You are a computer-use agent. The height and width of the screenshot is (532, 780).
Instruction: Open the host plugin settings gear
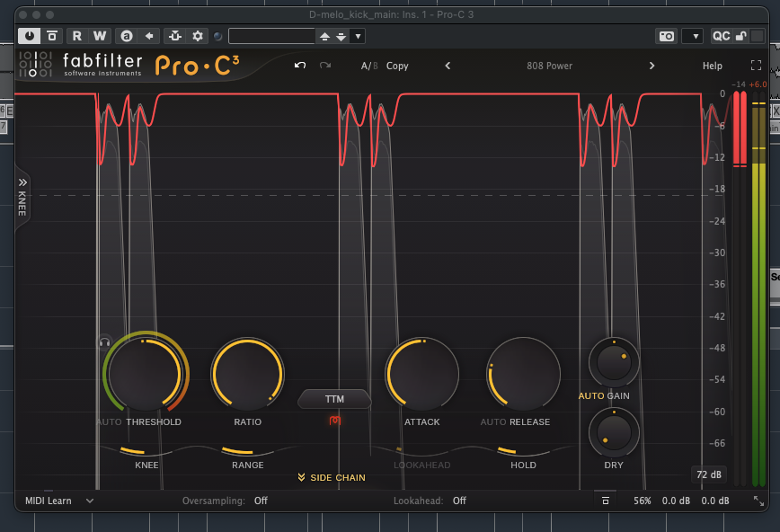pyautogui.click(x=198, y=36)
